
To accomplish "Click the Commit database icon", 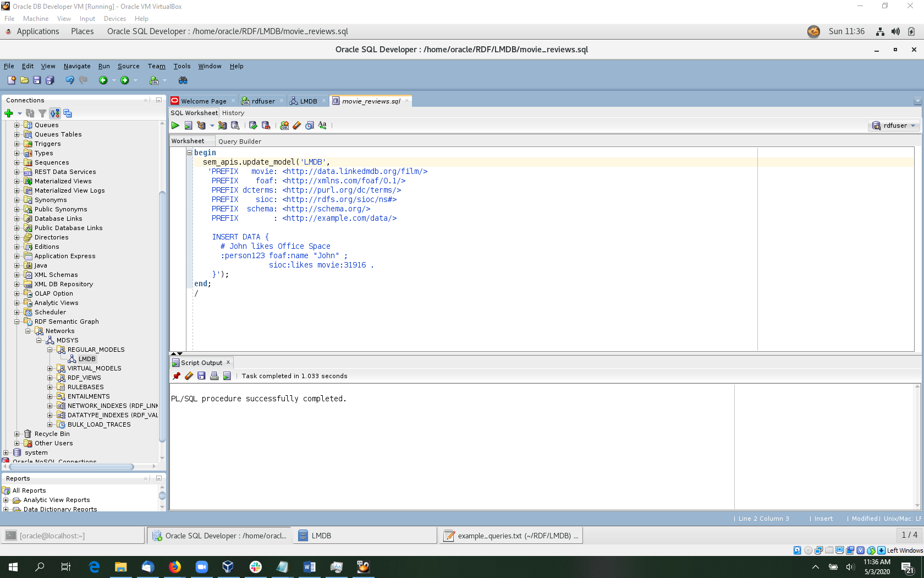I will 253,126.
